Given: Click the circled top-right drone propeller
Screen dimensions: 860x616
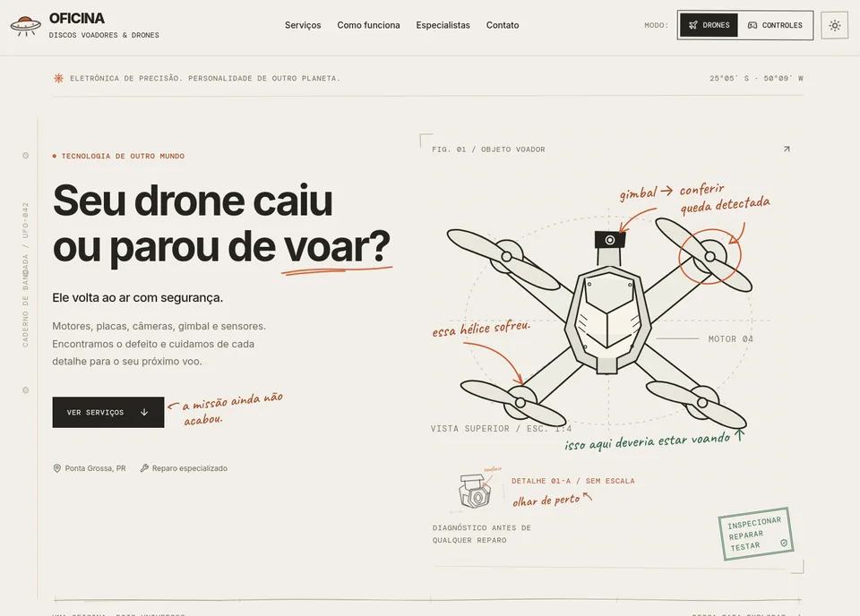Looking at the screenshot, I should click(709, 256).
